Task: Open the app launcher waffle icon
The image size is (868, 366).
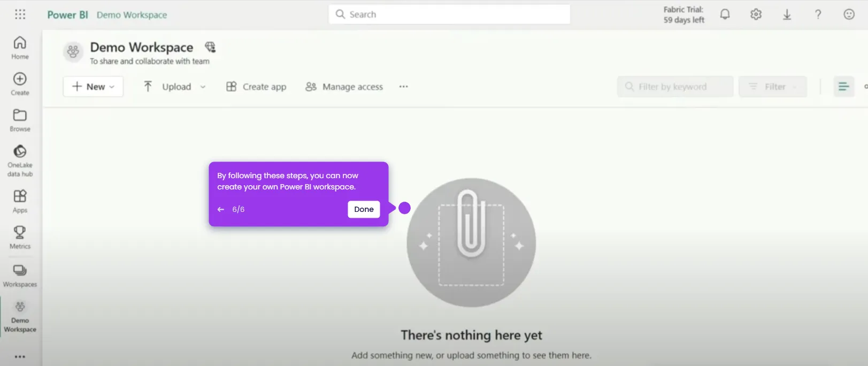Action: pyautogui.click(x=20, y=14)
